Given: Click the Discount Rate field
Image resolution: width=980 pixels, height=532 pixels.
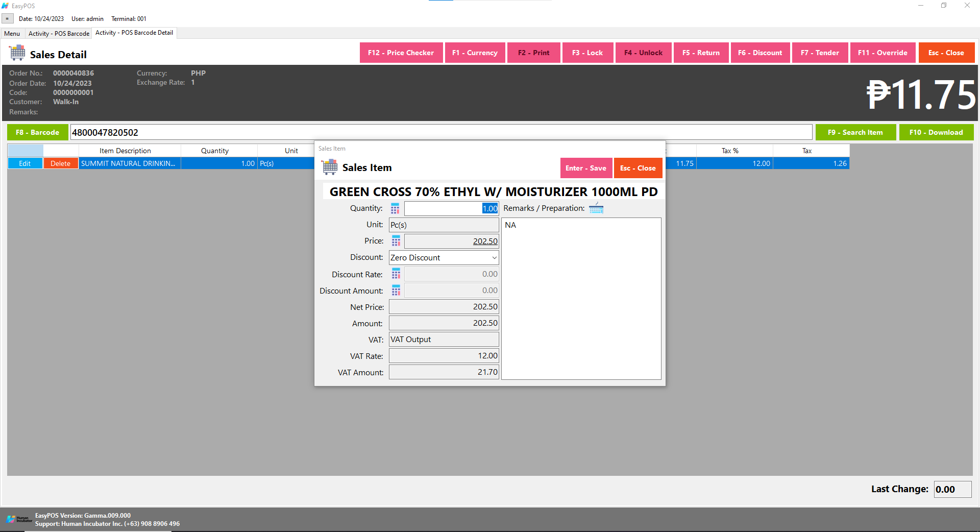Looking at the screenshot, I should 452,274.
